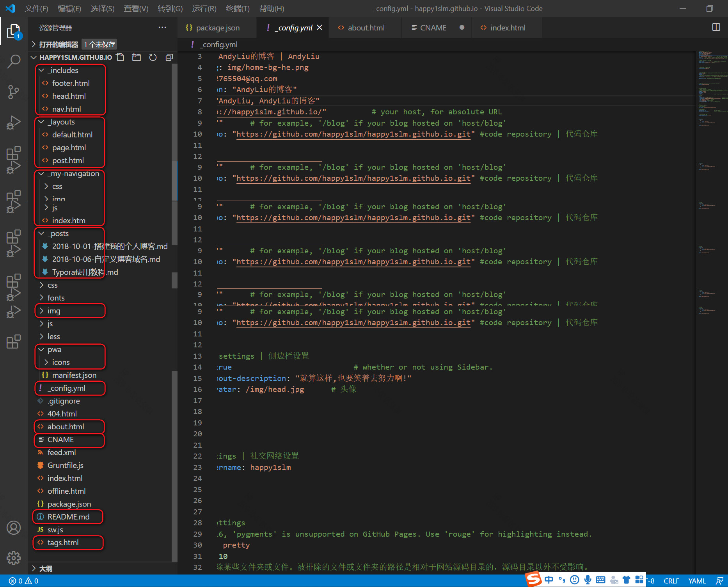Toggle Sogou punctuation mode
The height and width of the screenshot is (587, 728).
point(562,580)
